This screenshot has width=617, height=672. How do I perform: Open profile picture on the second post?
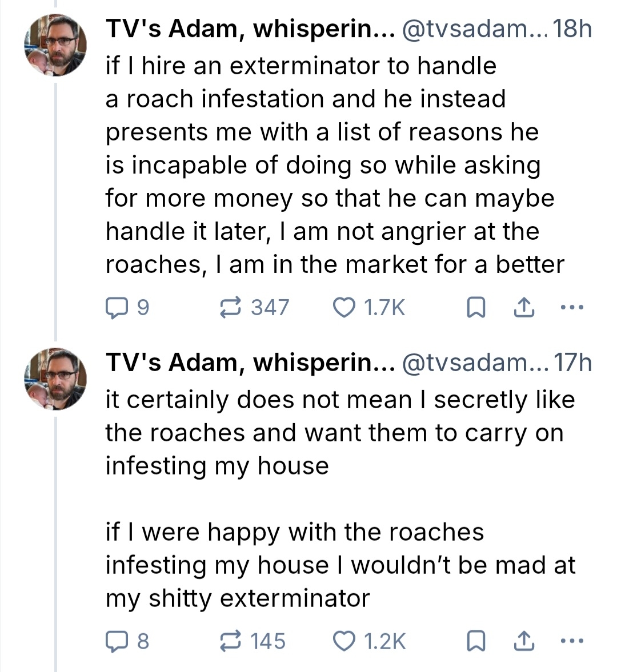click(55, 380)
